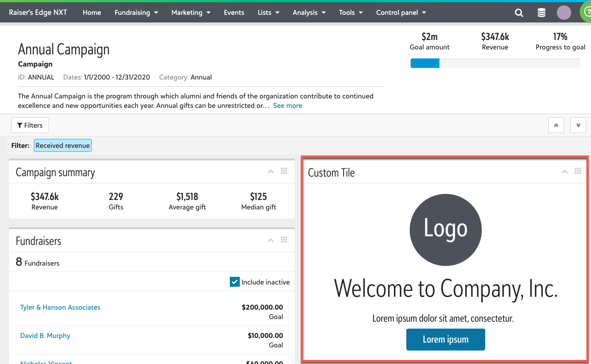591x364 pixels.
Task: Click the green help icon
Action: [587, 13]
